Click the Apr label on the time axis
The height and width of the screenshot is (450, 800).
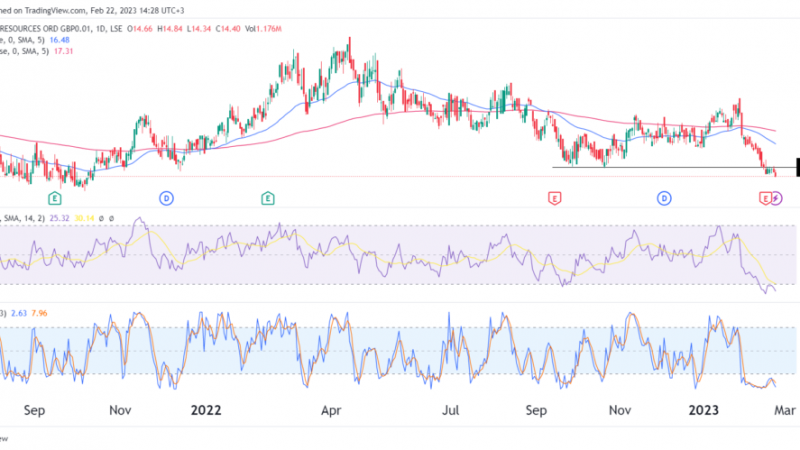331,410
